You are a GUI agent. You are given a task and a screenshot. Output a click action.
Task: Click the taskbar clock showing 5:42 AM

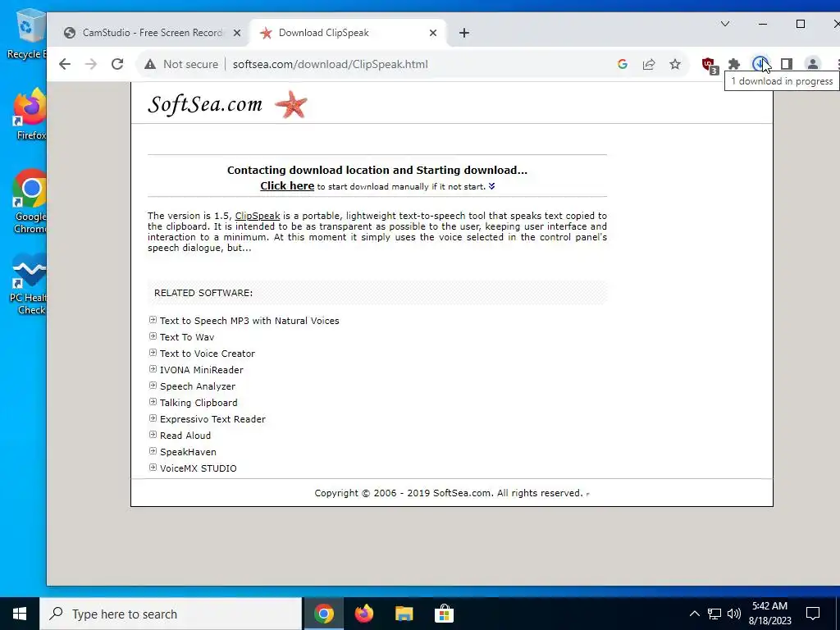769,614
